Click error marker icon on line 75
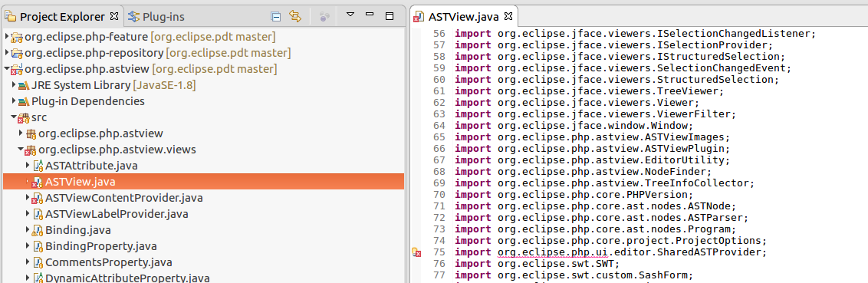868x283 pixels. (417, 252)
